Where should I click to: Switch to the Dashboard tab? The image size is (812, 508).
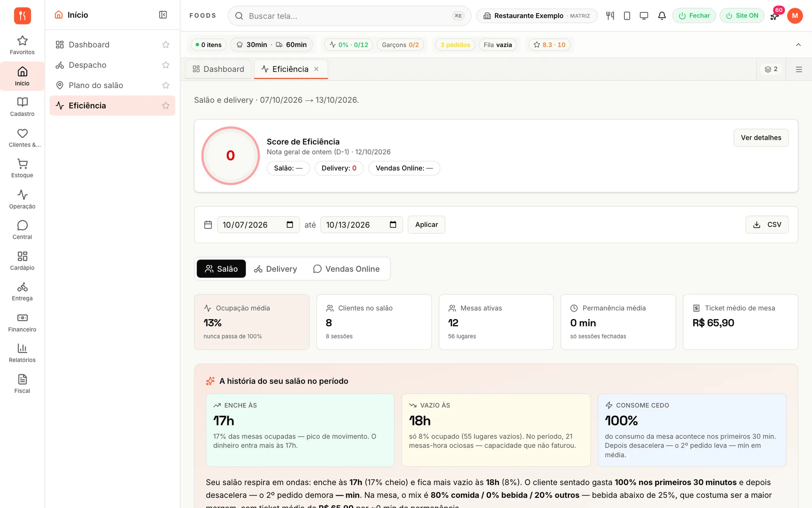click(x=218, y=69)
